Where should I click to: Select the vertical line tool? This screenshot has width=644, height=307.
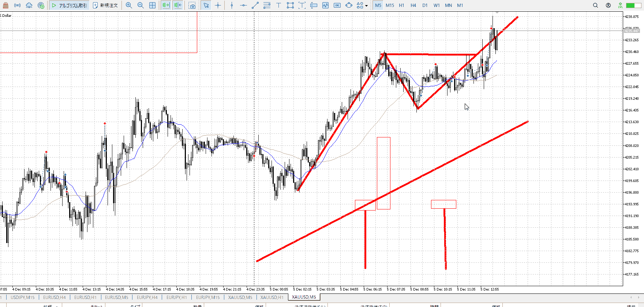tap(232, 5)
